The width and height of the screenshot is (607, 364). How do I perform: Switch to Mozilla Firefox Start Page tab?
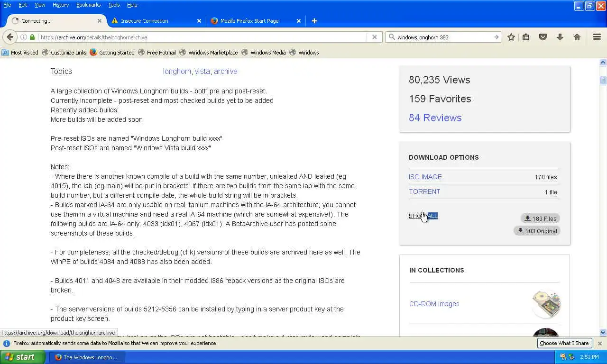256,21
